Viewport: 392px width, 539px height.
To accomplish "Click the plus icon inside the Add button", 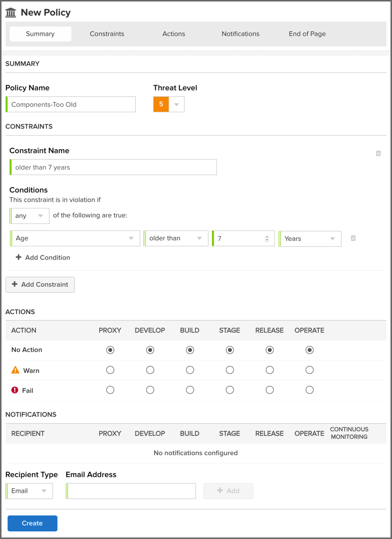I will 221,491.
